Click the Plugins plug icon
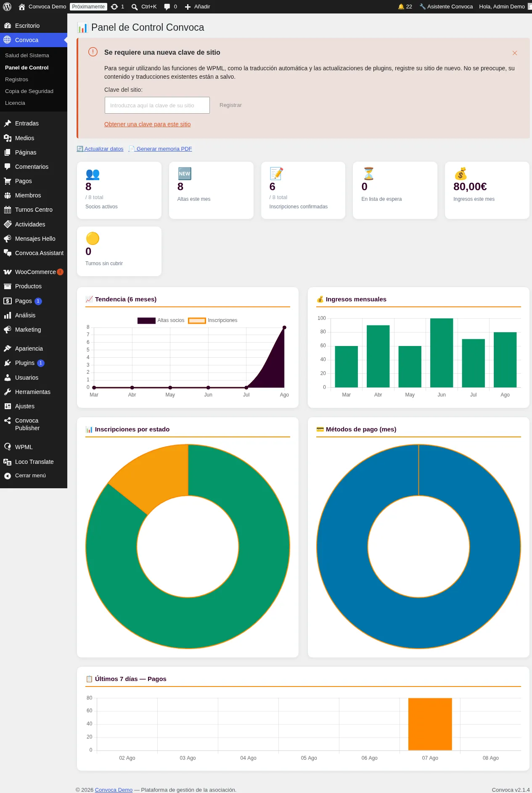 [8, 363]
